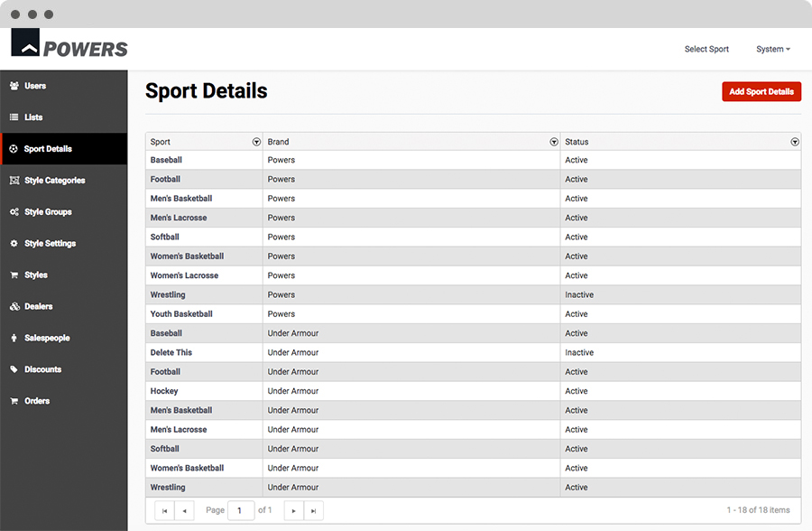Go to the first page arrow

[x=165, y=511]
